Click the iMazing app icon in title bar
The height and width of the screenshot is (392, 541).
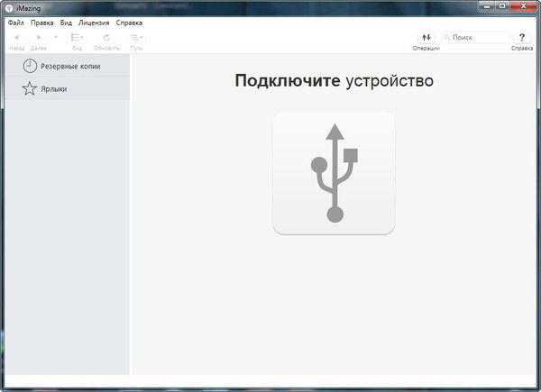pos(9,7)
